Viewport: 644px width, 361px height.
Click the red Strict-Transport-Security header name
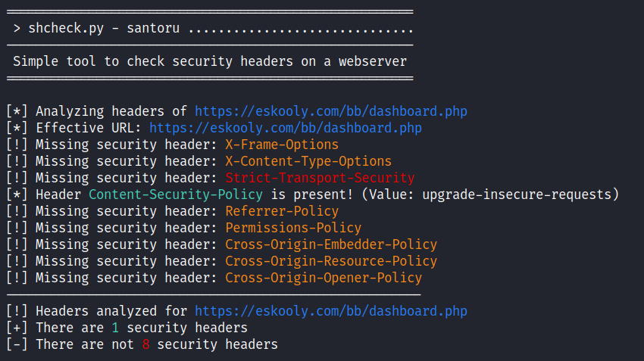(320, 178)
